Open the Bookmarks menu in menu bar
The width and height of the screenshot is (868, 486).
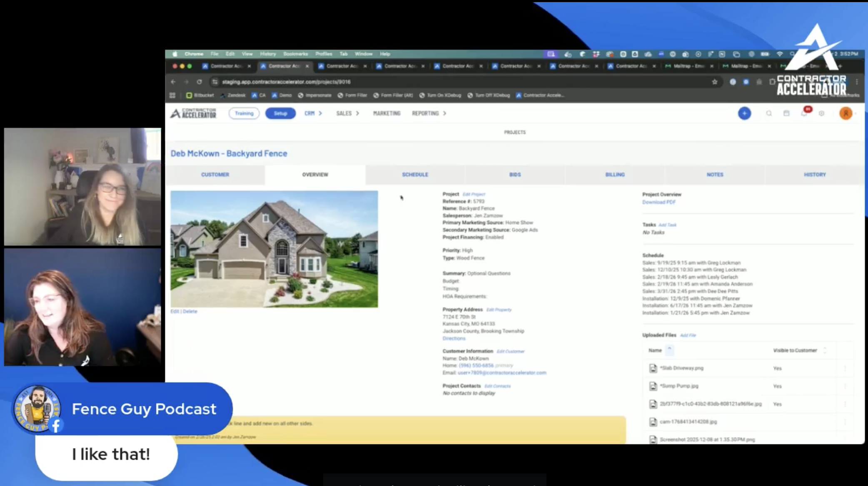[295, 54]
